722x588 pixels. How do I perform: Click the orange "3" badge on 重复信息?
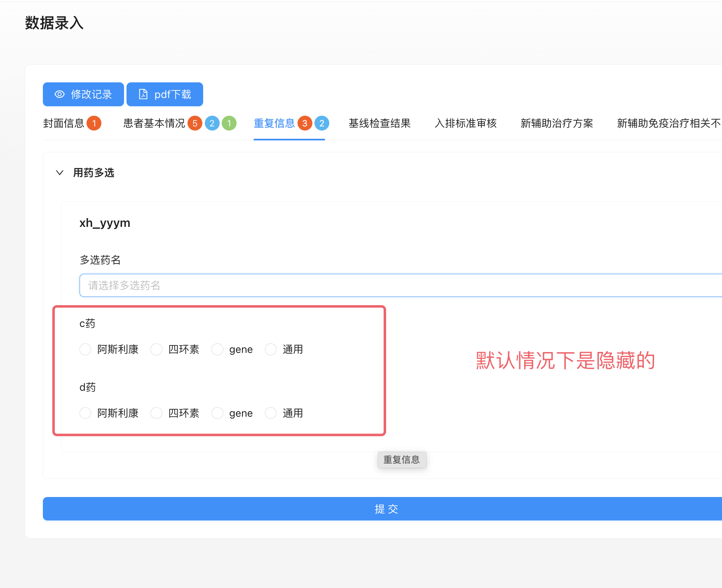(x=305, y=123)
